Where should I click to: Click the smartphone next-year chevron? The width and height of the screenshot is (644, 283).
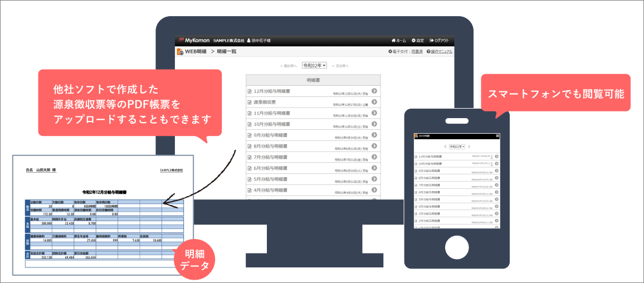point(469,146)
